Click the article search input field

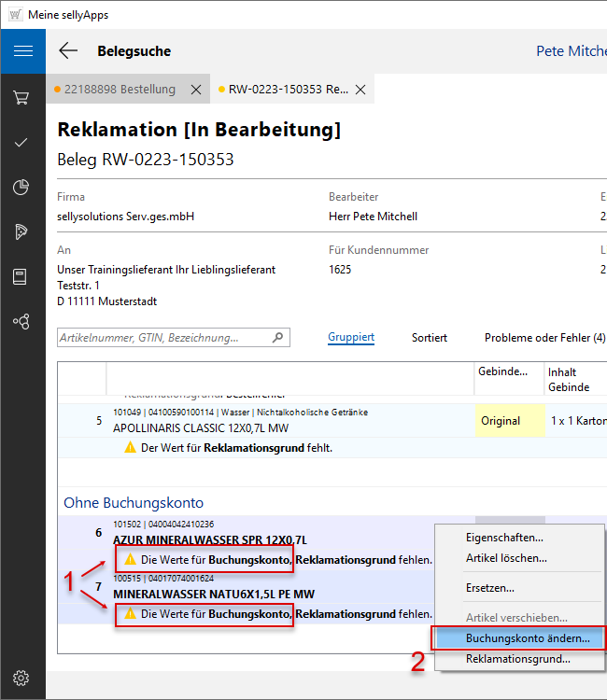pyautogui.click(x=163, y=337)
